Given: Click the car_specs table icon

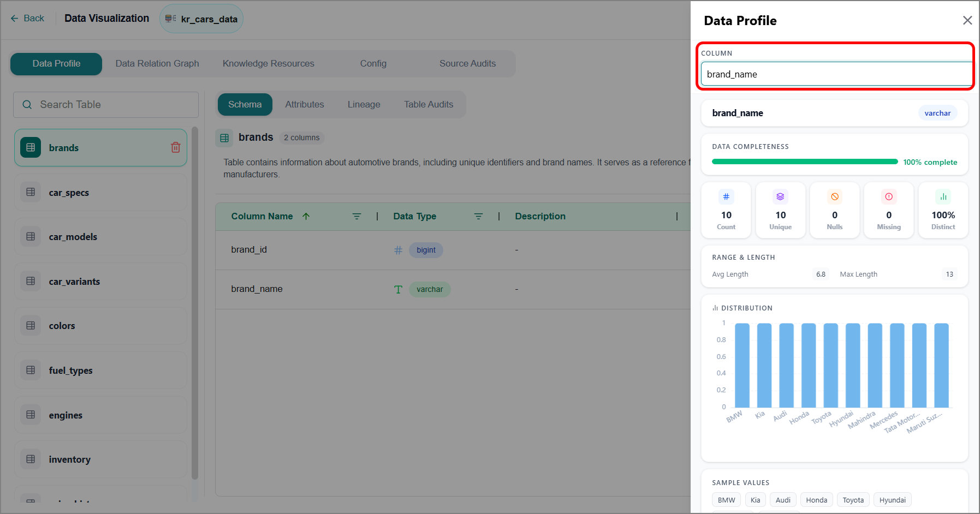Looking at the screenshot, I should click(31, 192).
